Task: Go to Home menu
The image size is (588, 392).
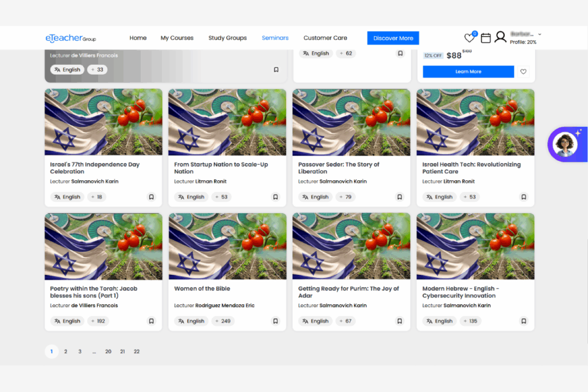Action: [138, 38]
